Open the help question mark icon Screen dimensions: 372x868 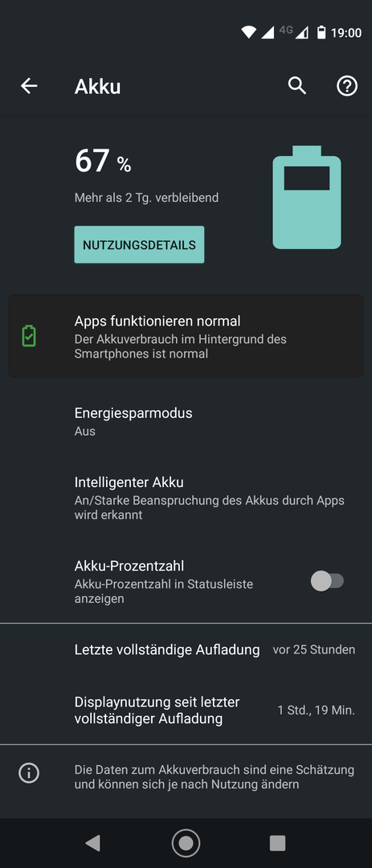(x=347, y=86)
